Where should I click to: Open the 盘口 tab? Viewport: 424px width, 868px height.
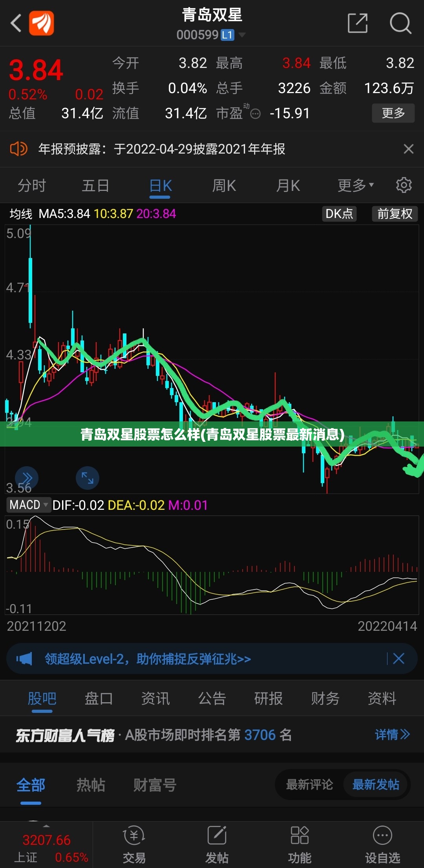pos(99,698)
